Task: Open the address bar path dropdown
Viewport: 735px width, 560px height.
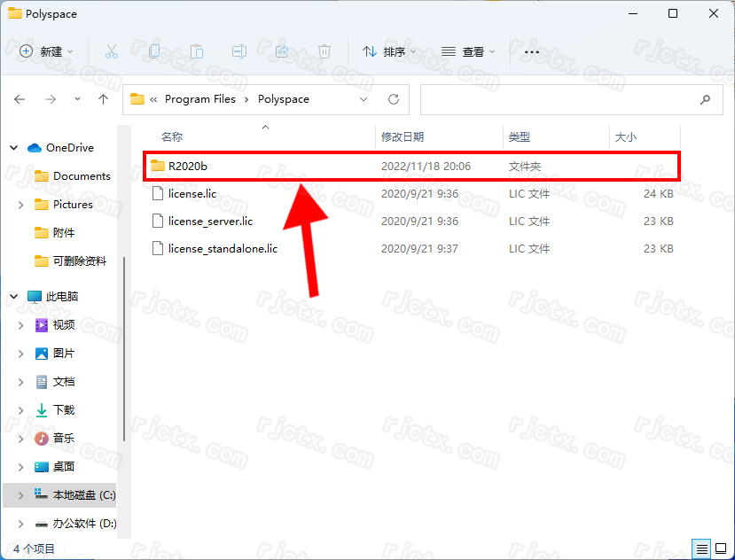Action: pos(364,99)
